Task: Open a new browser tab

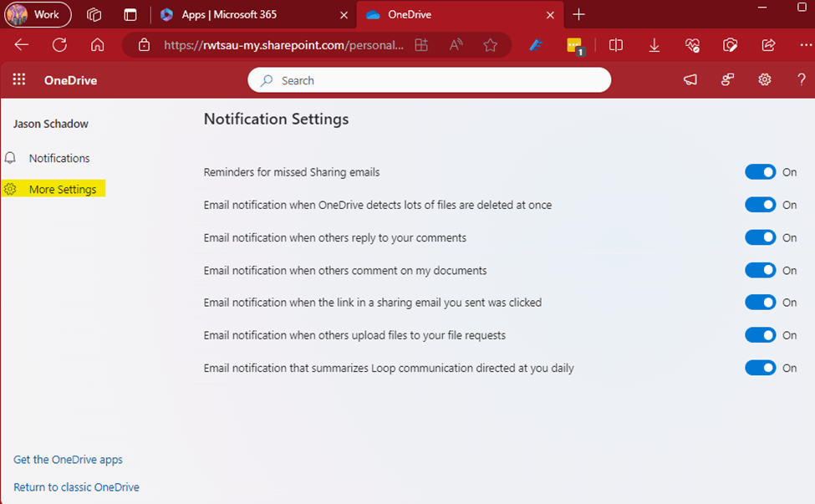Action: [x=578, y=14]
